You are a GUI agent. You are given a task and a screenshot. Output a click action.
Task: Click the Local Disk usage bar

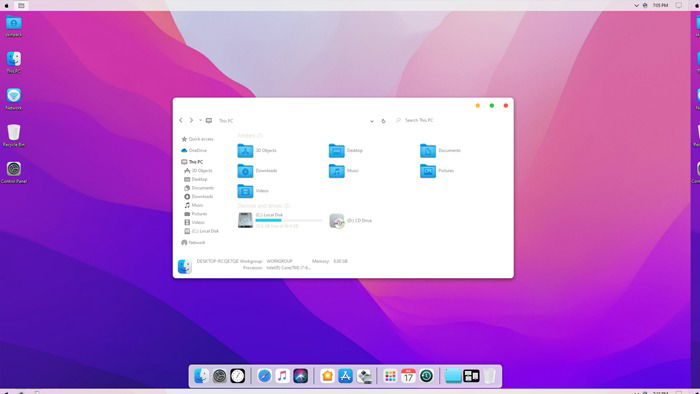tap(289, 220)
